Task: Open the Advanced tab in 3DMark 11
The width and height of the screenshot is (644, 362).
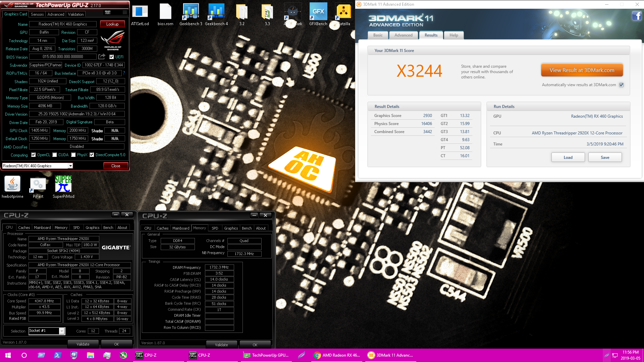Action: click(404, 35)
